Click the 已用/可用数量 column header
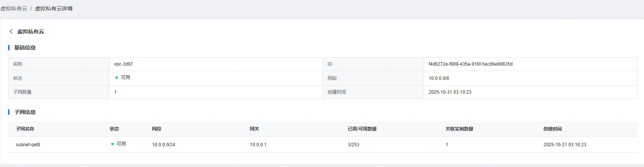Viewport: 644px width, 167px height. 362,129
